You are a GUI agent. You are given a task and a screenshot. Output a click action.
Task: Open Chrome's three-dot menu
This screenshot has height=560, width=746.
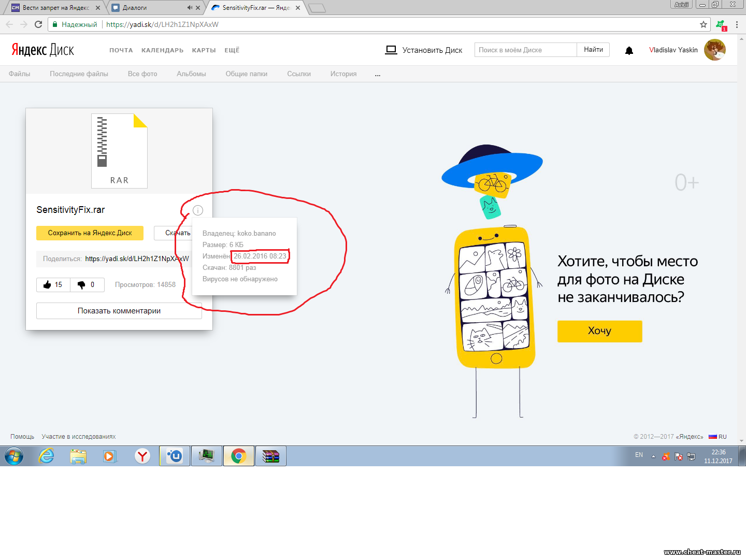737,24
